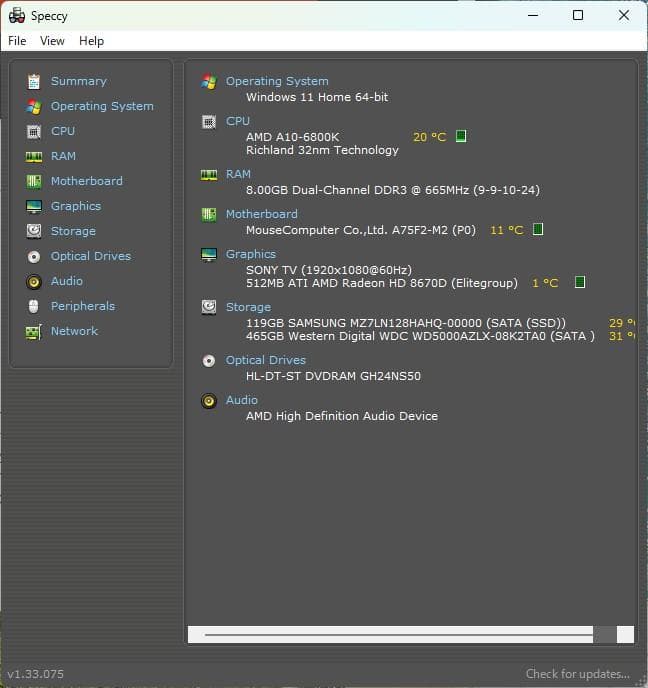Click the green motherboard temperature indicator icon
The width and height of the screenshot is (648, 688).
tap(538, 229)
